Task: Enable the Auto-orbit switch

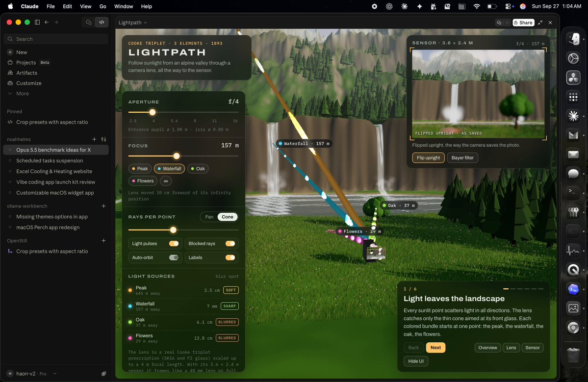Action: click(x=174, y=257)
